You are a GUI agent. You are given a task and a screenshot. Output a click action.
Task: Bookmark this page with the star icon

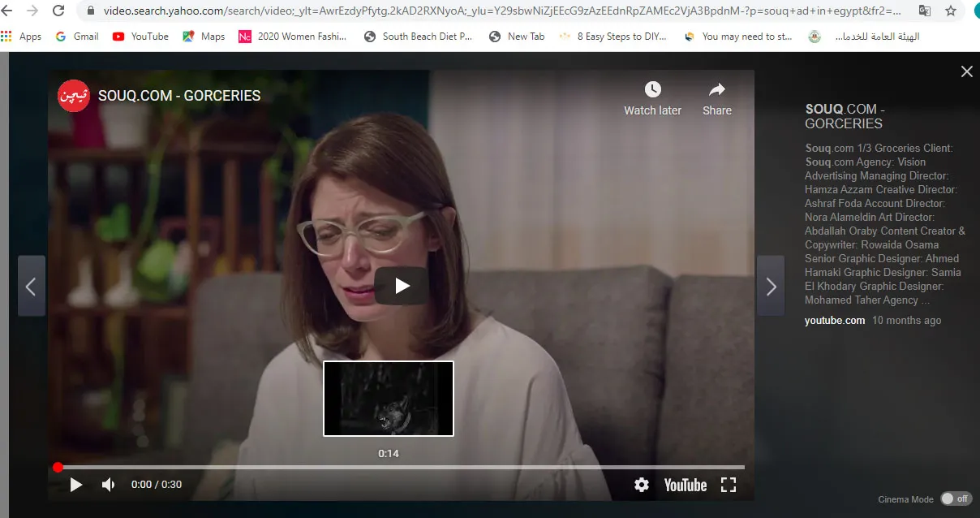pyautogui.click(x=951, y=11)
